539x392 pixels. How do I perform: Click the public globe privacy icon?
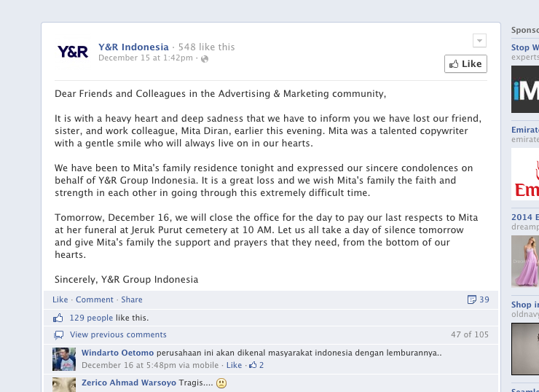[204, 58]
